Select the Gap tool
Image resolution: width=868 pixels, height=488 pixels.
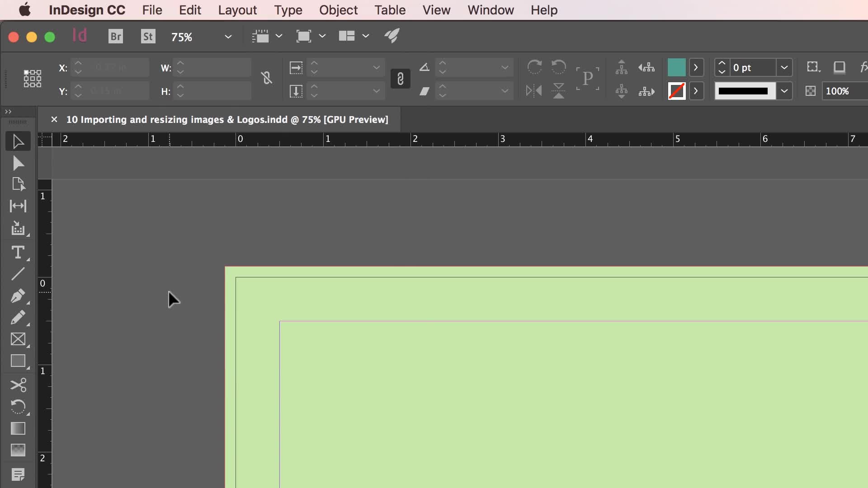pyautogui.click(x=18, y=206)
